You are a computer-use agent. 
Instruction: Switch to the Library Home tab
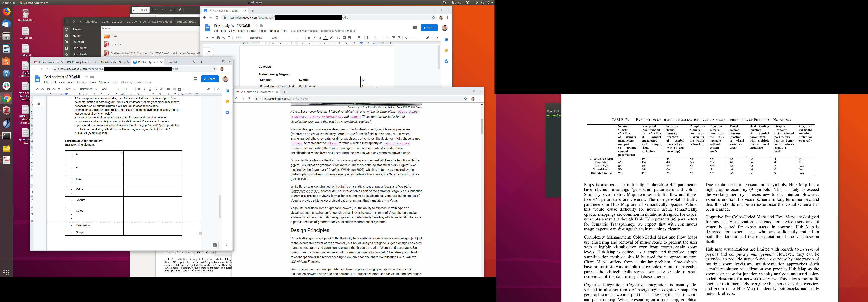pyautogui.click(x=81, y=62)
